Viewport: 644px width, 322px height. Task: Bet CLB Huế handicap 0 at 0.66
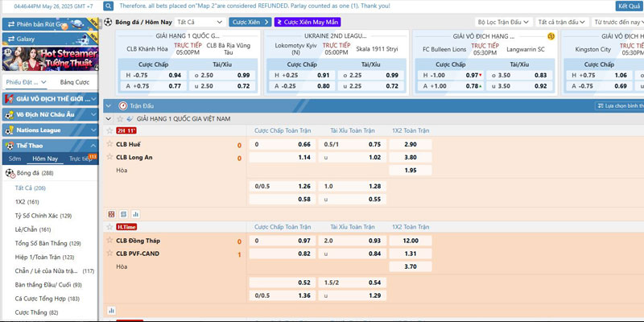[x=283, y=145]
